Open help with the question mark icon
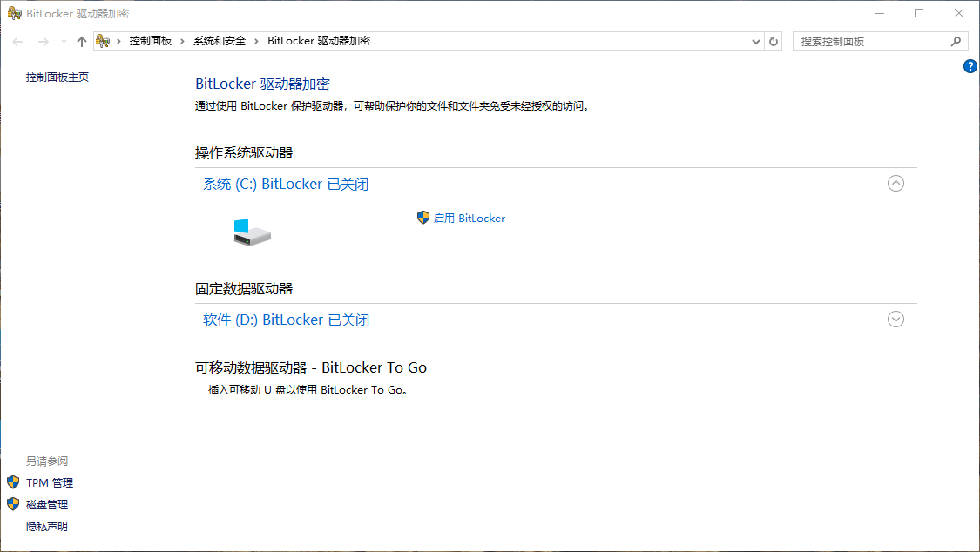Screen dimensions: 980x552 [970, 66]
